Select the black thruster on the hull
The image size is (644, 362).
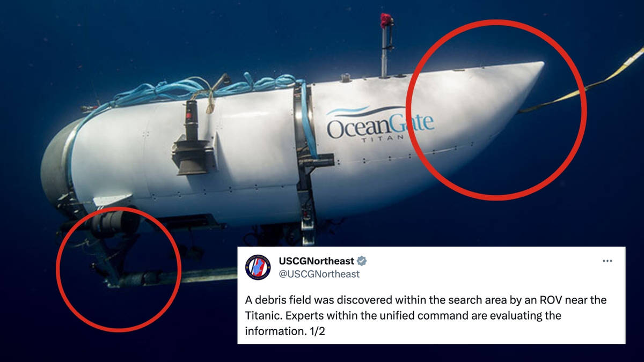click(x=193, y=138)
